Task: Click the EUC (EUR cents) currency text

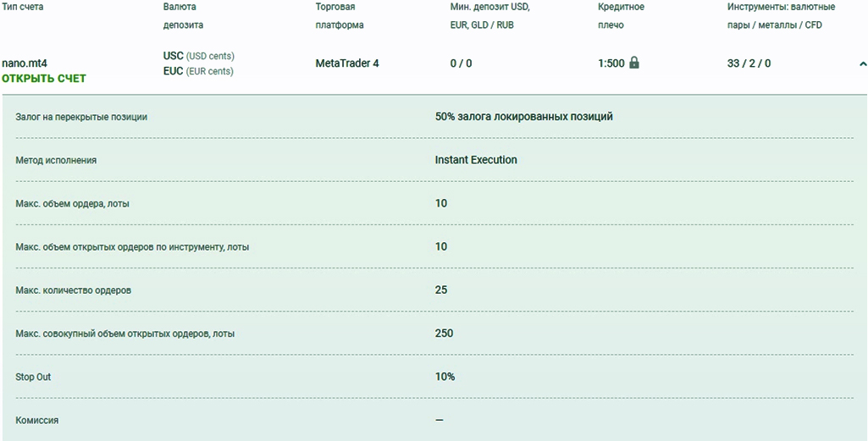Action: (198, 71)
